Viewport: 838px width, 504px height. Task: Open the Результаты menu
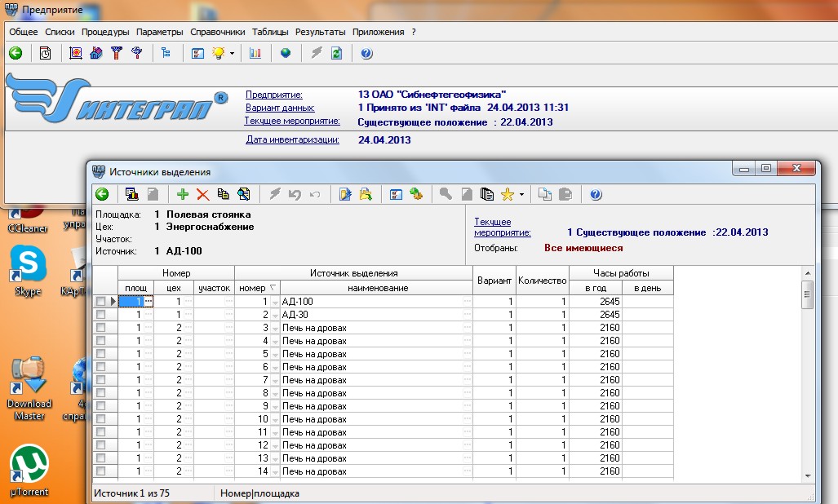point(320,32)
